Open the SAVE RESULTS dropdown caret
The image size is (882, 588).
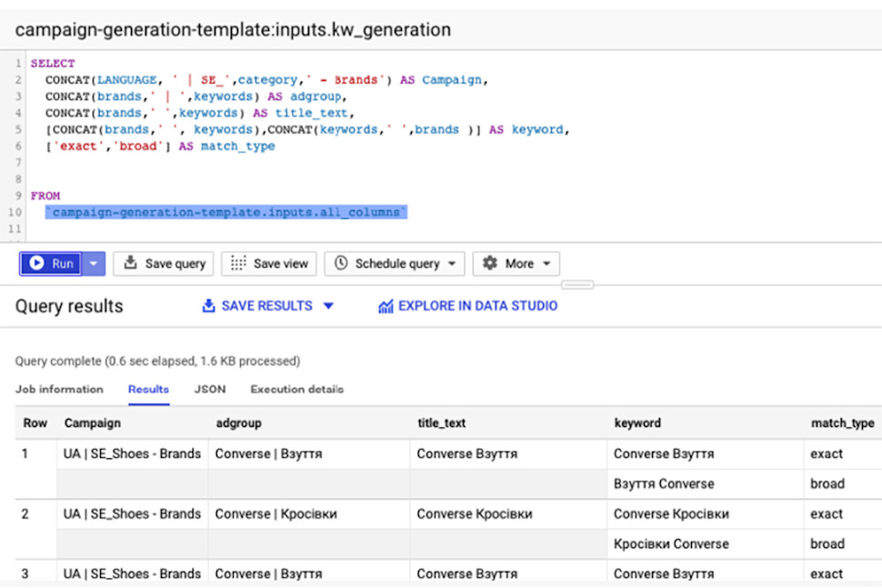(328, 306)
